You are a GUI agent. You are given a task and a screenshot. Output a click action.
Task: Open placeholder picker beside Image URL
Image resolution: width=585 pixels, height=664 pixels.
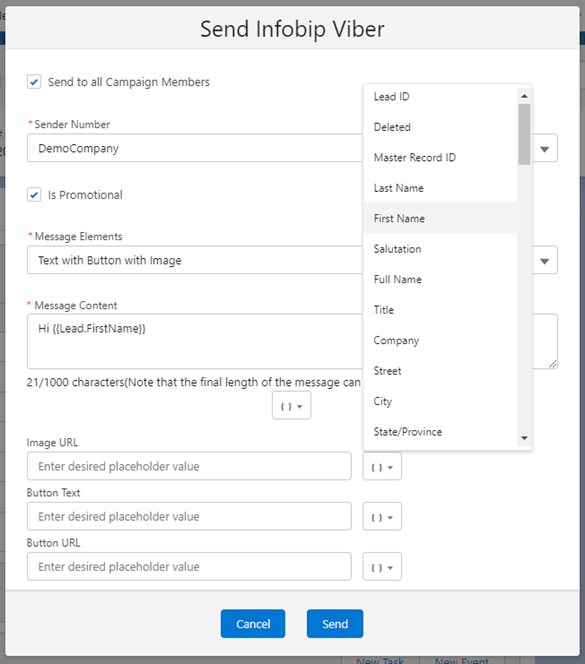point(382,466)
